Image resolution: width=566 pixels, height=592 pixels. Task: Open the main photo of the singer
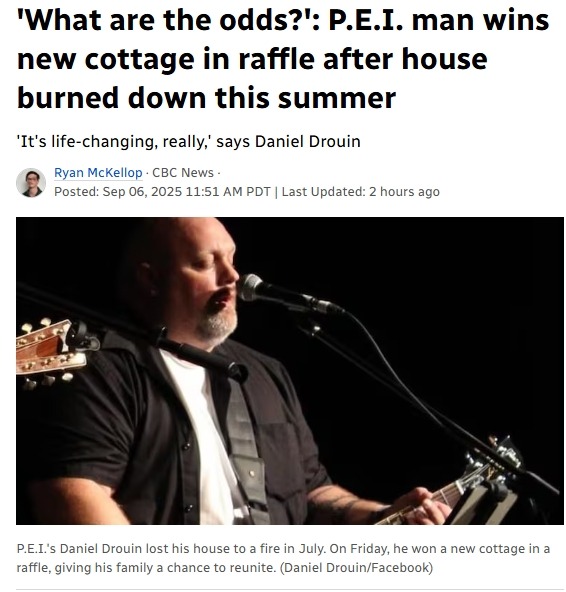click(290, 371)
